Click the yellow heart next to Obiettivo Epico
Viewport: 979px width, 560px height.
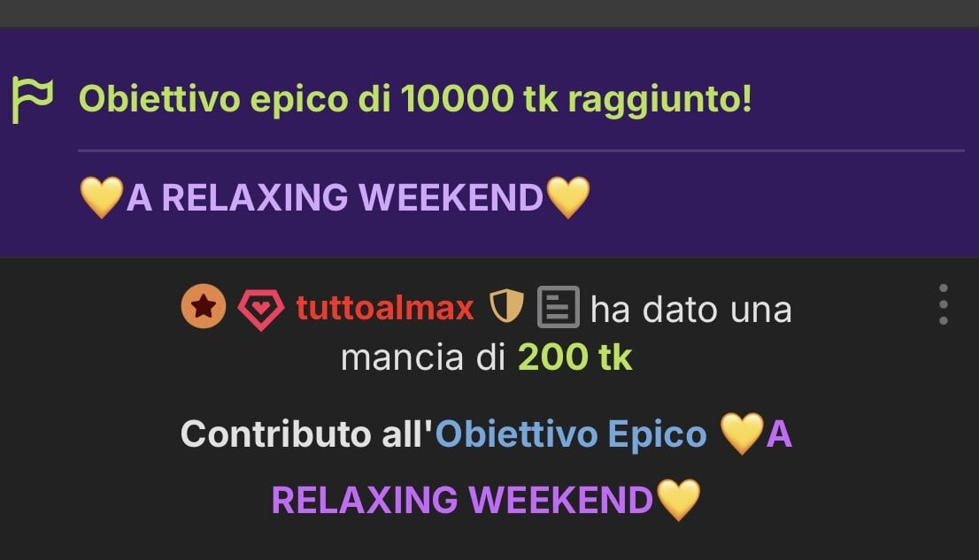click(742, 433)
